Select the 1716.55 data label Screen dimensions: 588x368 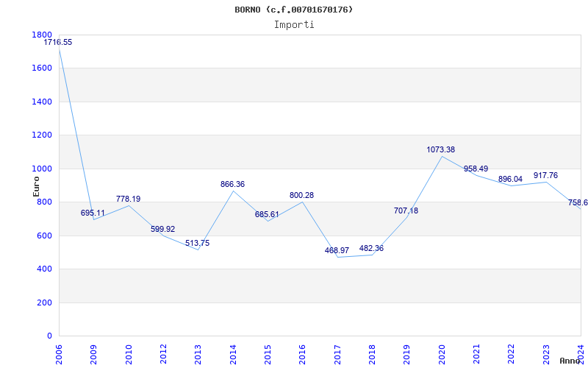(58, 43)
